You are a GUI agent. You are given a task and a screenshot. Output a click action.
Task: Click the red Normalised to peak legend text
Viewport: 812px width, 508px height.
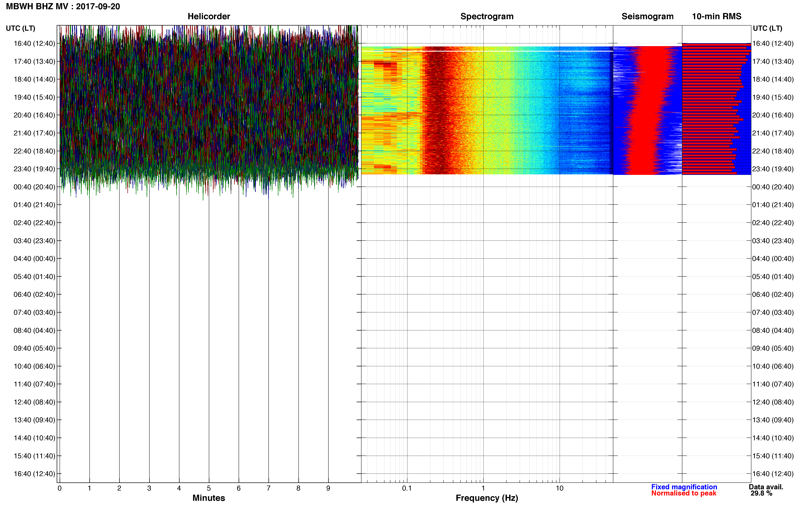coord(684,493)
